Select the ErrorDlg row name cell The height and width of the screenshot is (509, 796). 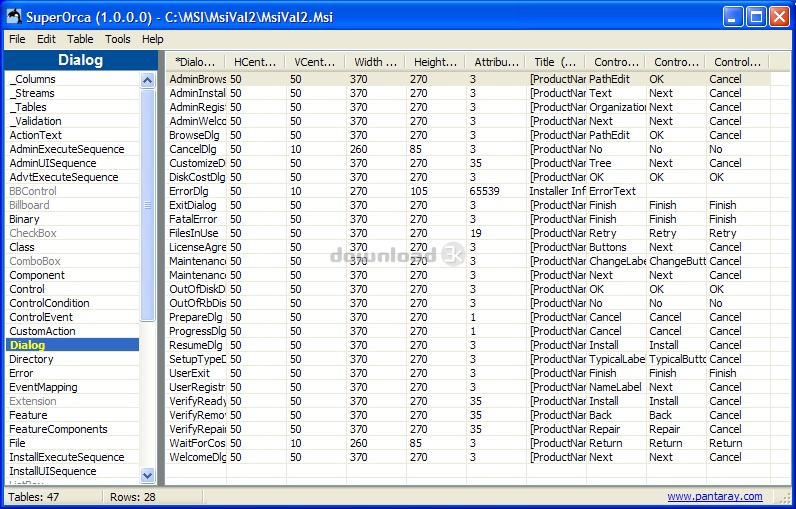pyautogui.click(x=196, y=191)
